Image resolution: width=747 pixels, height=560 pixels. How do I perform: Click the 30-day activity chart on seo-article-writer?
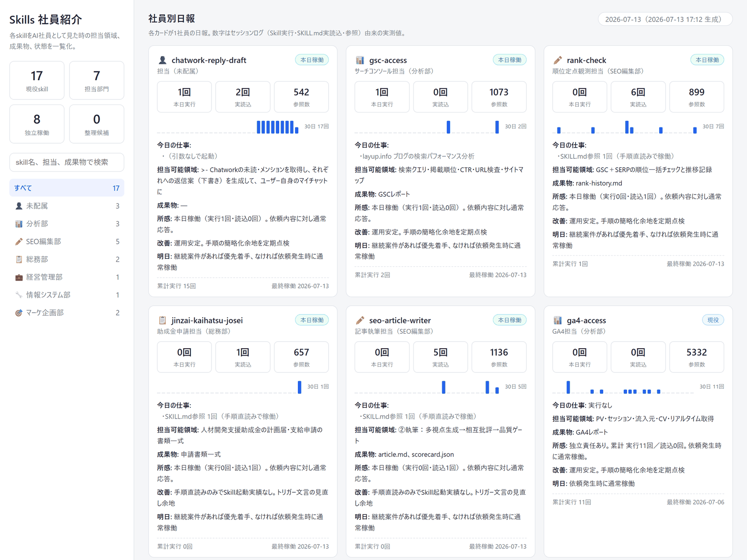pyautogui.click(x=428, y=387)
